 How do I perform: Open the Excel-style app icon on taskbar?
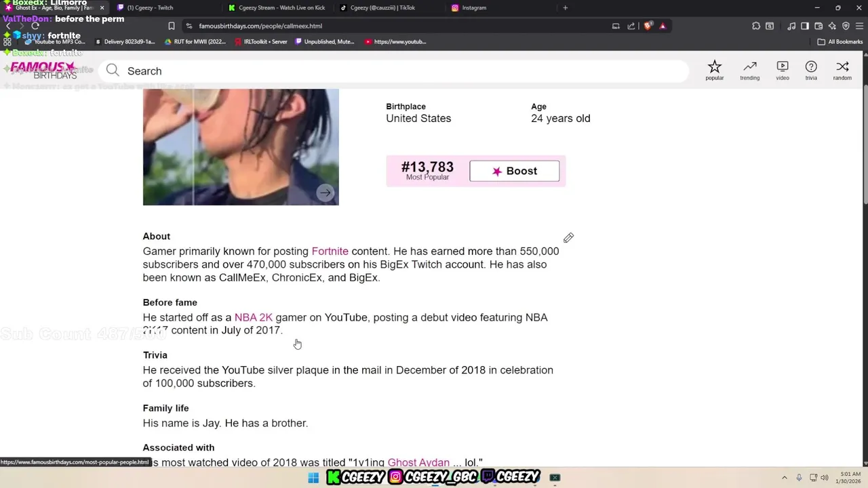click(x=555, y=478)
